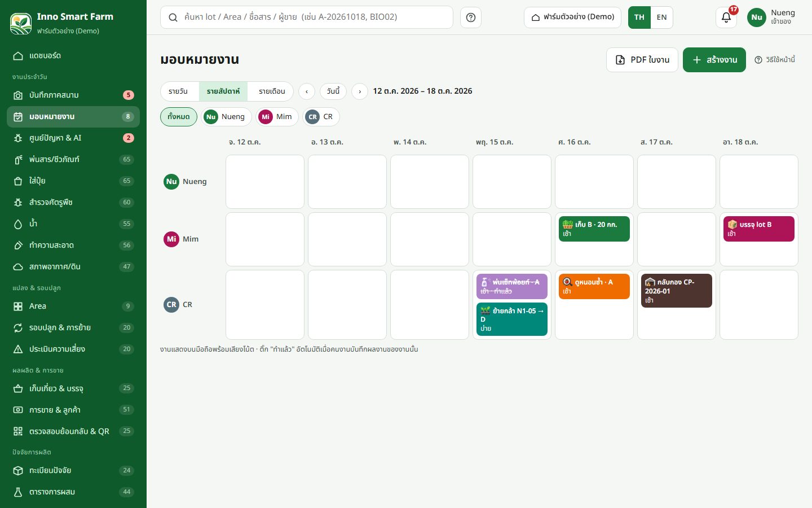Open สำรวจศัตรูพืช section
Screen dimensions: 812x508
click(x=73, y=203)
